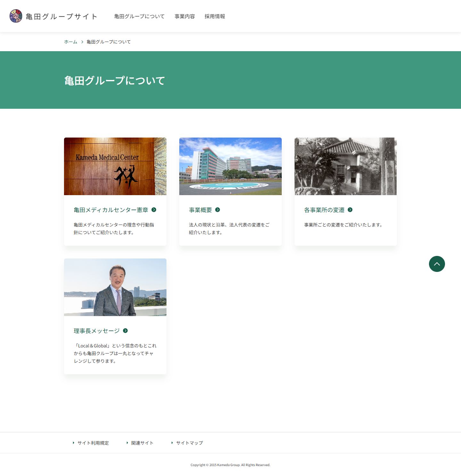Viewport: 461px width, 476px height.
Task: Click the description 法人の現状と沿革、法人代表の変遷
Action: pos(229,229)
